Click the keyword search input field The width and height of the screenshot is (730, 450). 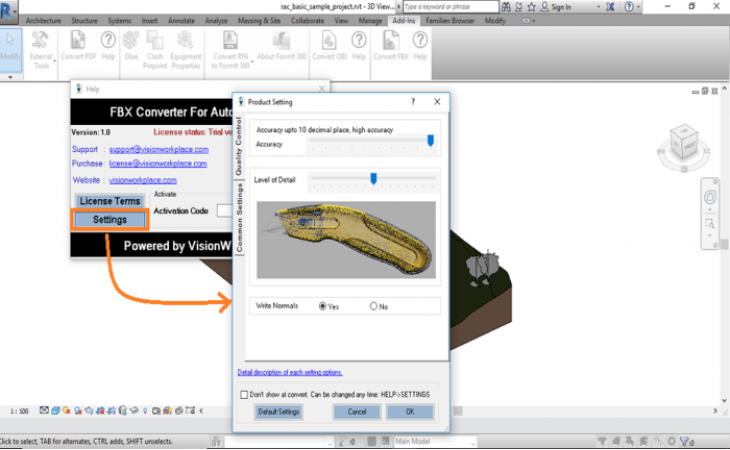click(x=451, y=7)
